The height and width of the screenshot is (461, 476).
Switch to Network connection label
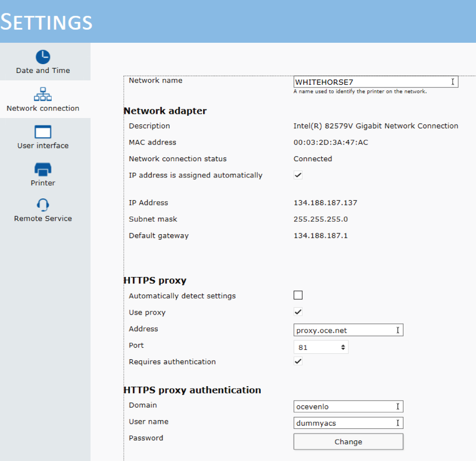pyautogui.click(x=43, y=108)
